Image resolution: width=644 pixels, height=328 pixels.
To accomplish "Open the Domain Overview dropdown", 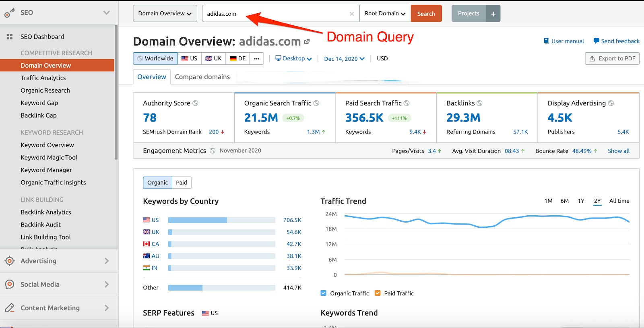I will (165, 14).
